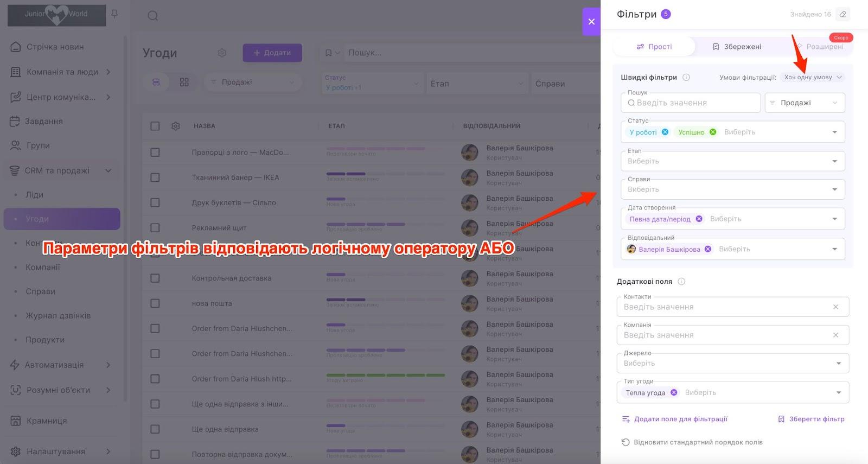Pin the sidebar with the pin icon
The image size is (868, 464).
tap(114, 14)
